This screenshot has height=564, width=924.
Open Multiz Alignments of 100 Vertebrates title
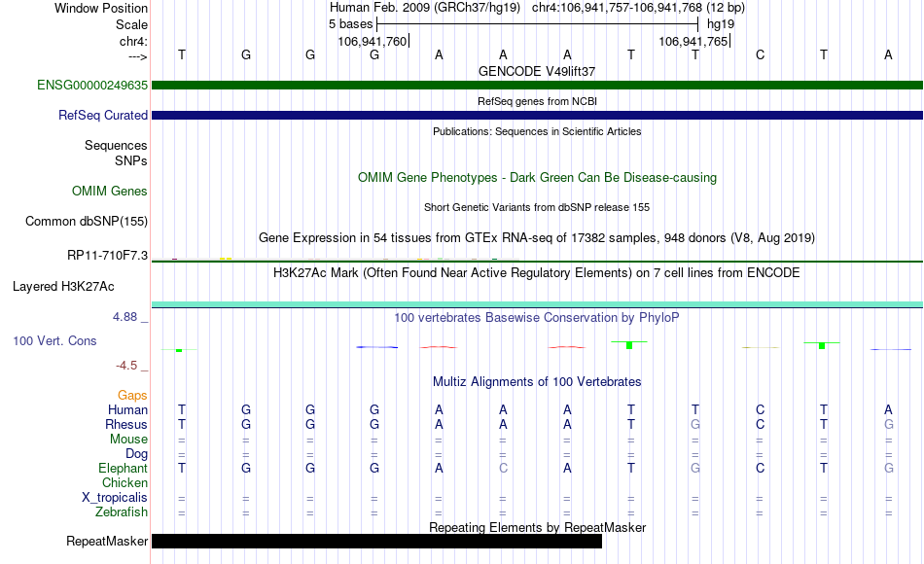tap(537, 382)
